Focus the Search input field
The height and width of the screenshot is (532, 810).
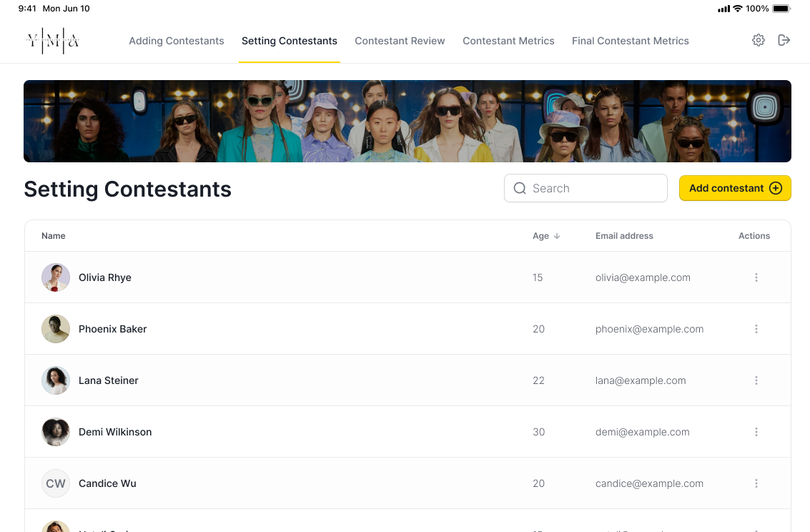586,188
